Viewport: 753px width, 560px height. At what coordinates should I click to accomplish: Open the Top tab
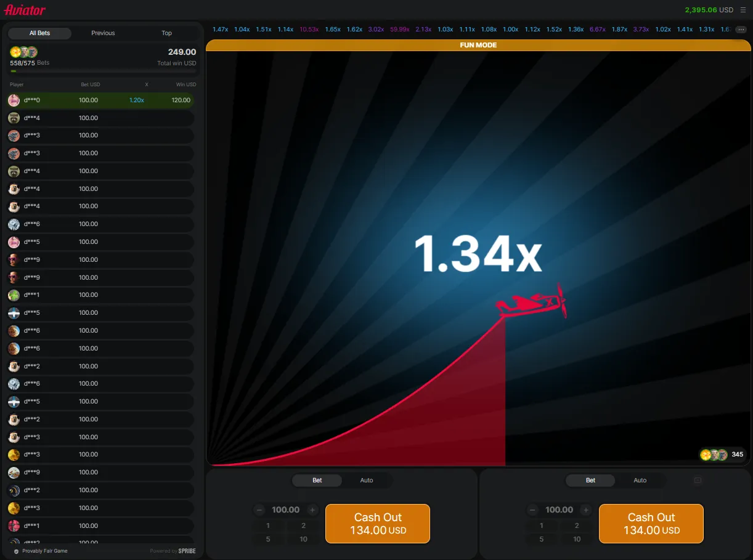[x=167, y=33]
